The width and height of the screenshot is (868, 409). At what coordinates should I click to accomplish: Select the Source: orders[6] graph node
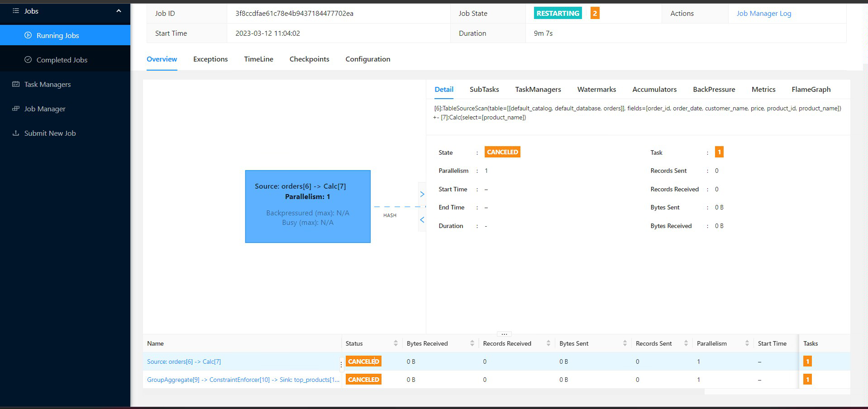(308, 206)
